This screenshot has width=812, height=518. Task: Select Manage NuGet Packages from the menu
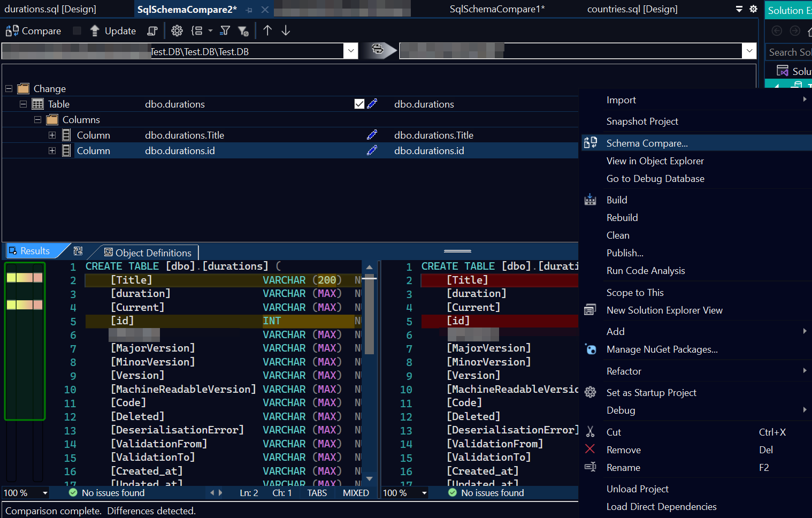tap(662, 349)
